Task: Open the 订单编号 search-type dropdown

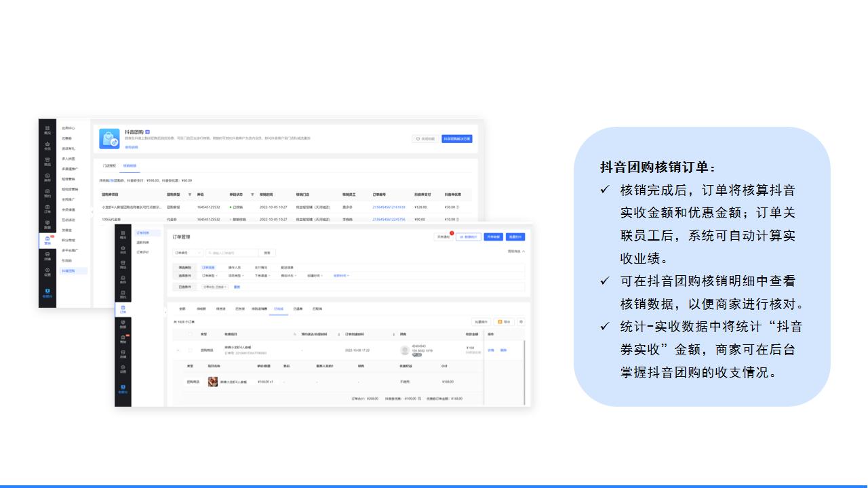Action: (x=188, y=253)
